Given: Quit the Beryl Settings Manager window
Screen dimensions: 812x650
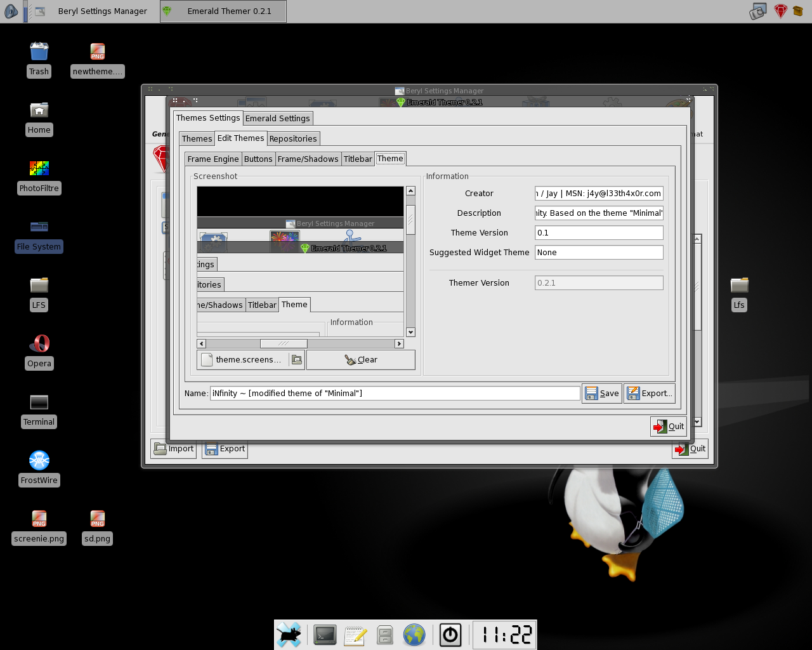Looking at the screenshot, I should point(690,449).
